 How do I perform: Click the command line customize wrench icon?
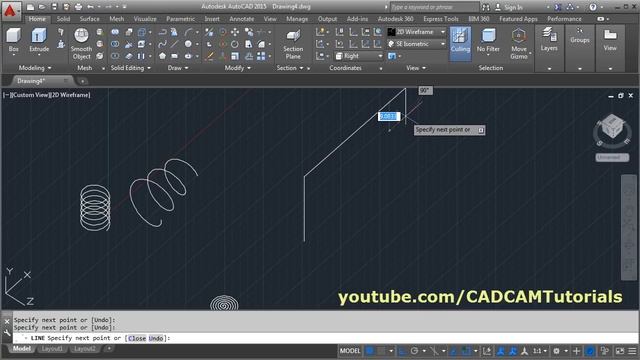pos(7,333)
